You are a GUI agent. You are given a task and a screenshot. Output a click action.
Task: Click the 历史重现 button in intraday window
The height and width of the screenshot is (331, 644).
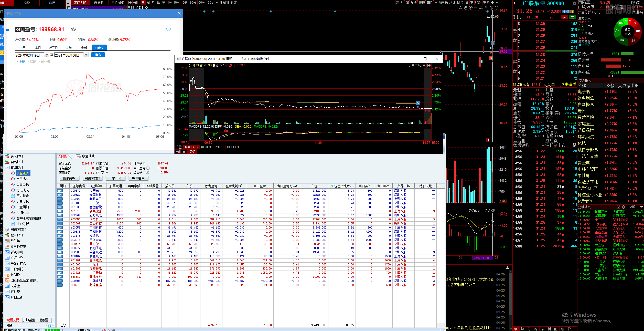coord(414,65)
